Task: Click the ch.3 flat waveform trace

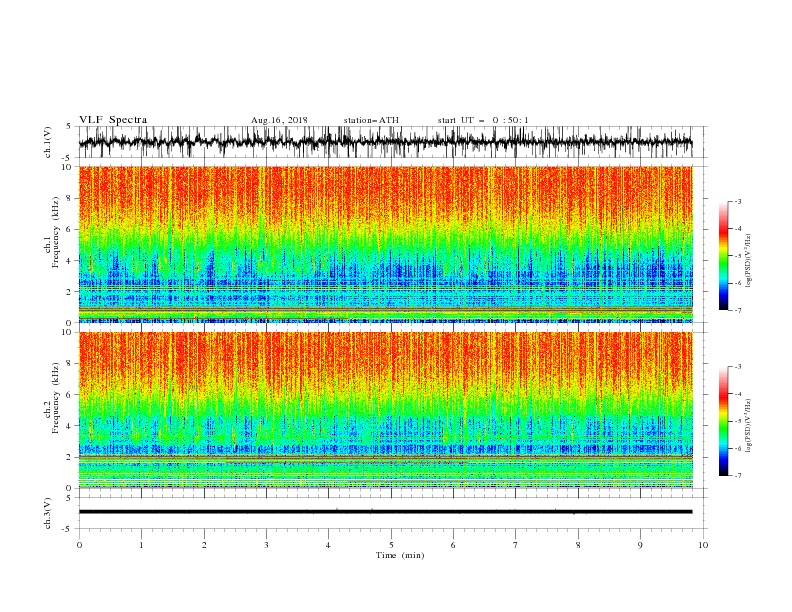Action: tap(385, 512)
